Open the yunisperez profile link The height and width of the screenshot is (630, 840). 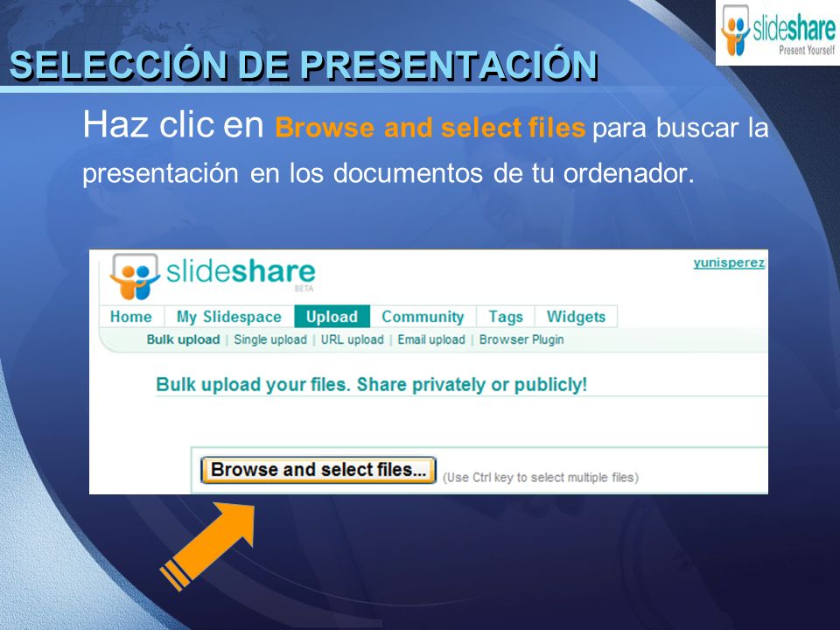tap(729, 262)
